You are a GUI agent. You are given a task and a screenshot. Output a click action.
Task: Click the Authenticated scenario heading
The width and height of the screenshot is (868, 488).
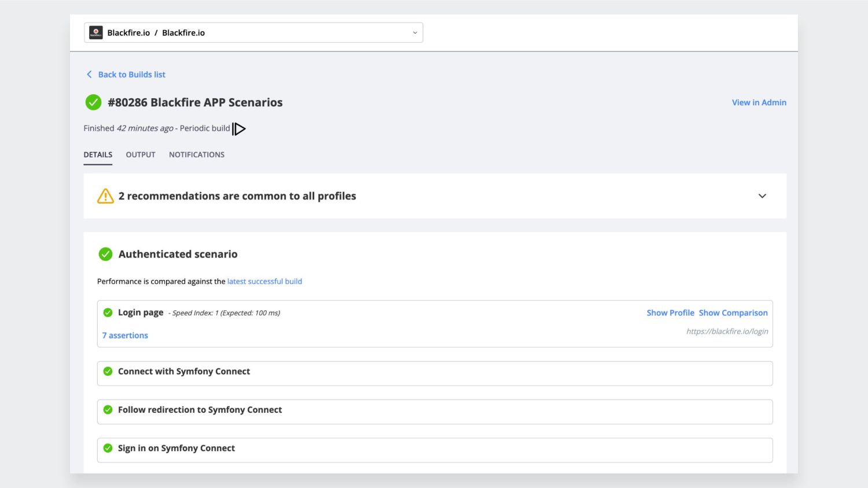click(x=178, y=254)
